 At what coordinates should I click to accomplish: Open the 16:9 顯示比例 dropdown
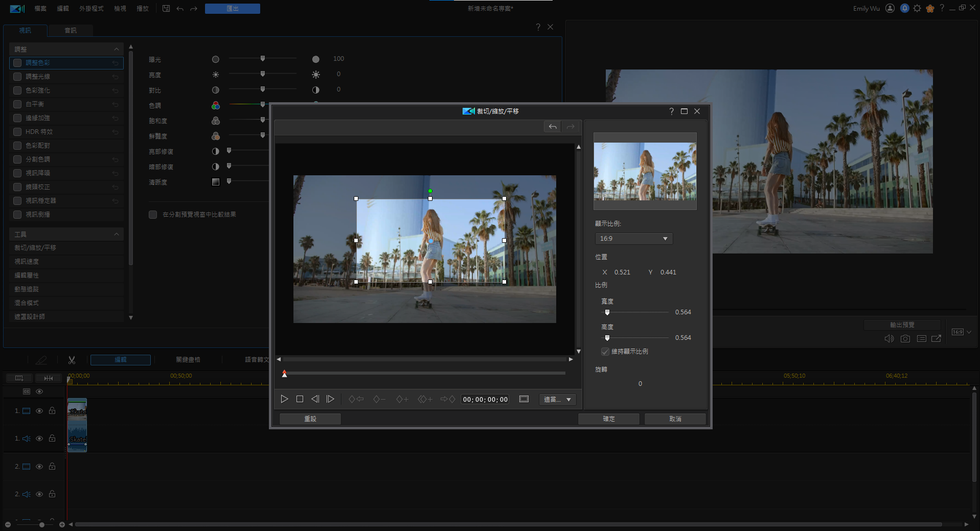pos(634,239)
